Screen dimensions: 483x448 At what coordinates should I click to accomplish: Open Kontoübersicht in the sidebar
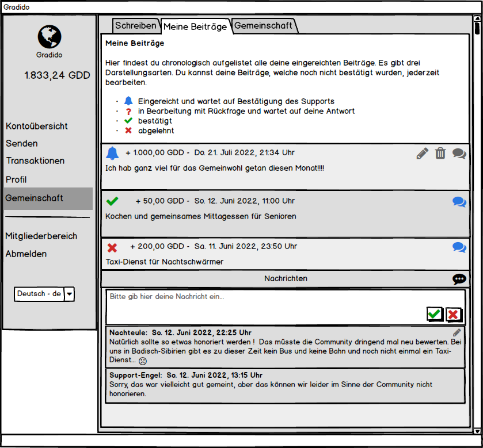point(37,126)
